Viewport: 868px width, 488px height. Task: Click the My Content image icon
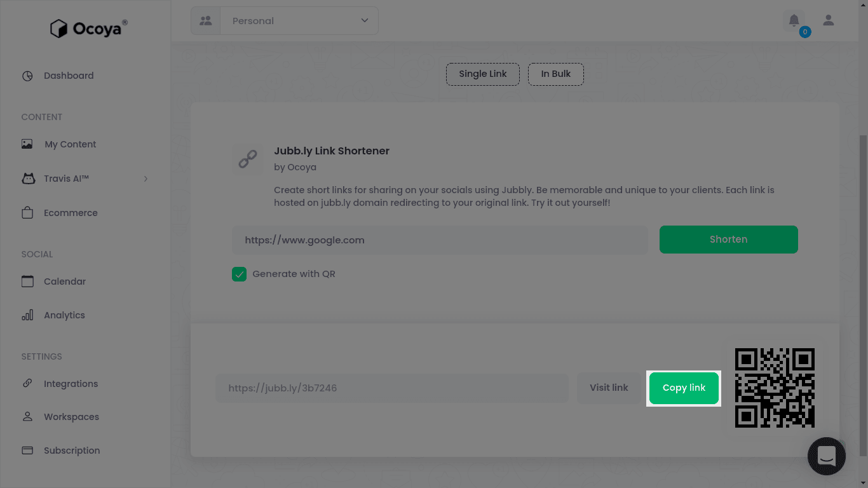pos(27,144)
